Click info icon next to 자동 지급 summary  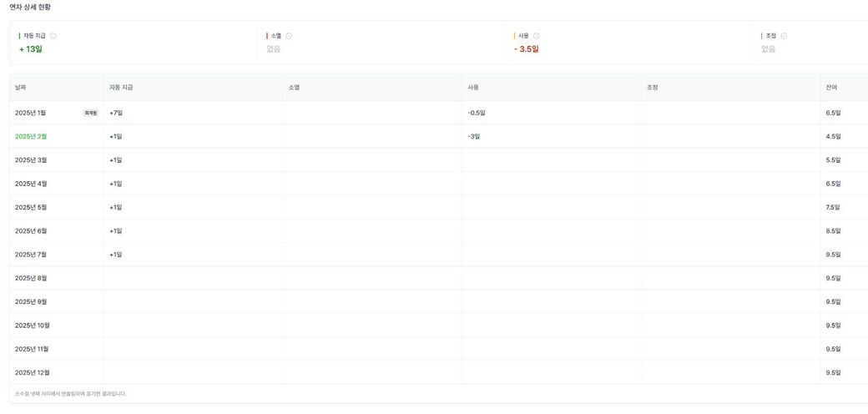53,36
